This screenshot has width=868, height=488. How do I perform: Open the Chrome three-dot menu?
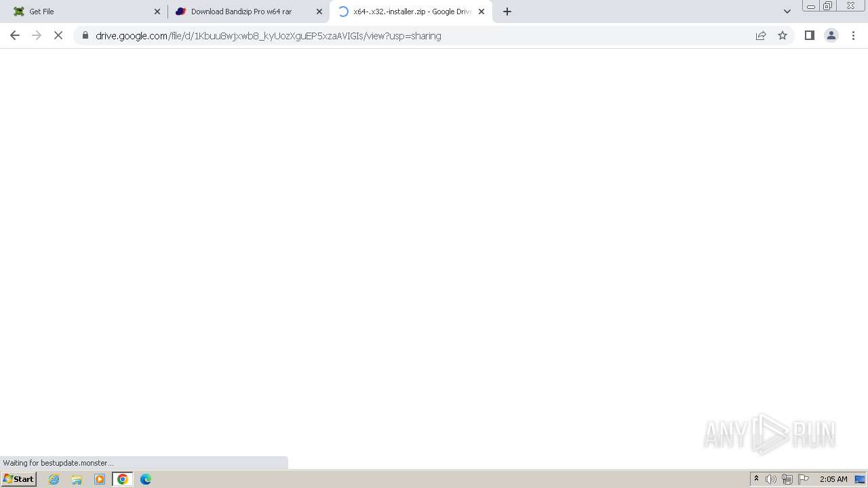(x=854, y=35)
